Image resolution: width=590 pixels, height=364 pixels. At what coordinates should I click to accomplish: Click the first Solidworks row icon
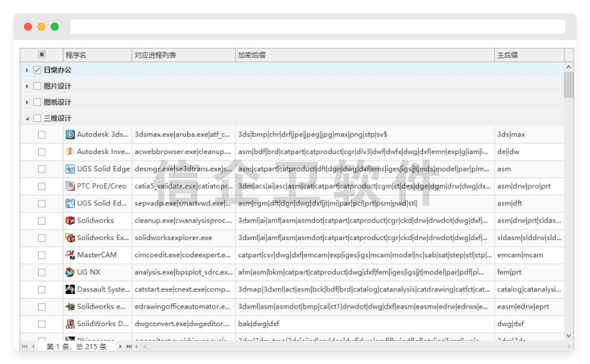pos(70,221)
